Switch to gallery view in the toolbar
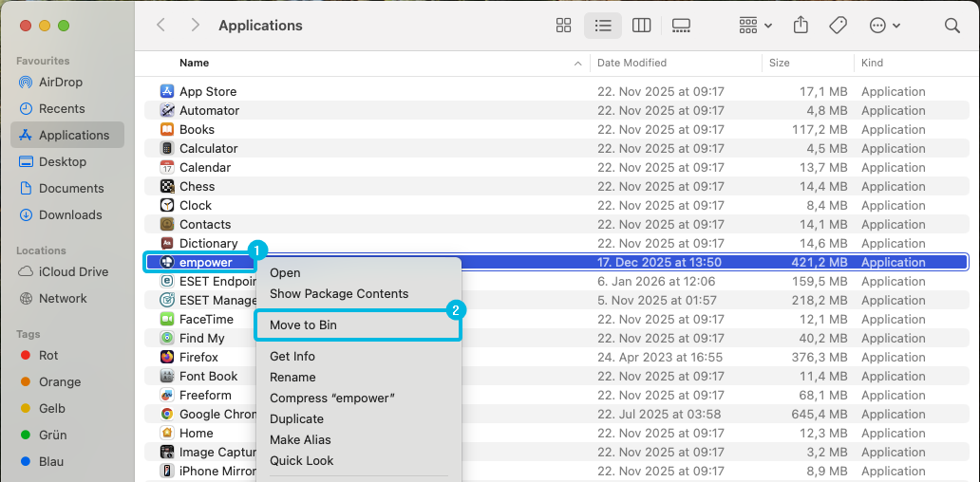Screen dimensions: 980x482 681,26
